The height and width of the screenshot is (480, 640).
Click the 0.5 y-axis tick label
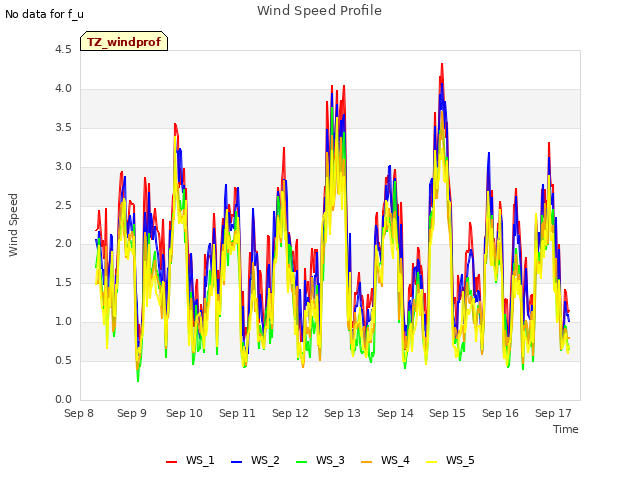(63, 360)
